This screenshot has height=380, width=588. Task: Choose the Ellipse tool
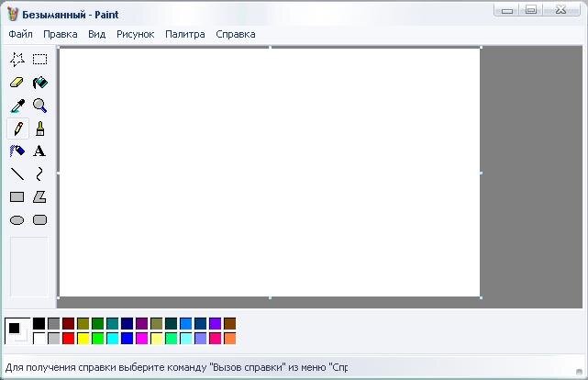(x=17, y=219)
